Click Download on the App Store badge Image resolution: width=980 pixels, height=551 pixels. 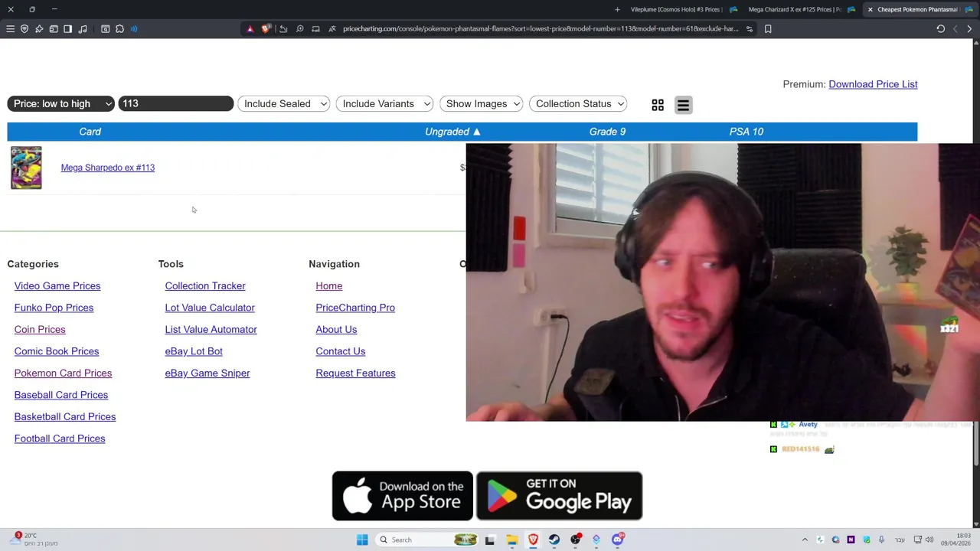pyautogui.click(x=403, y=496)
